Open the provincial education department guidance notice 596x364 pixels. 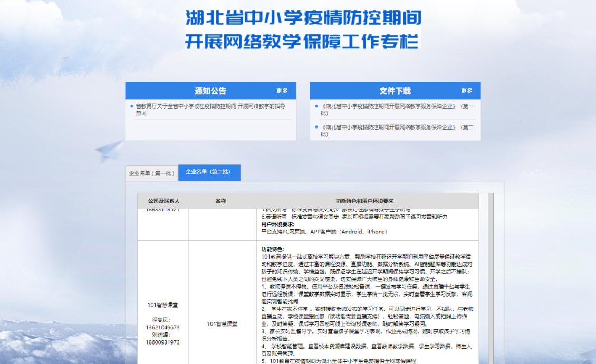210,106
